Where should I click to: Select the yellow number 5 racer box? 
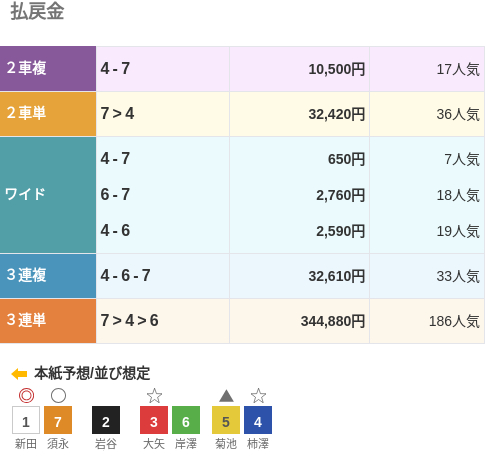click(x=226, y=420)
